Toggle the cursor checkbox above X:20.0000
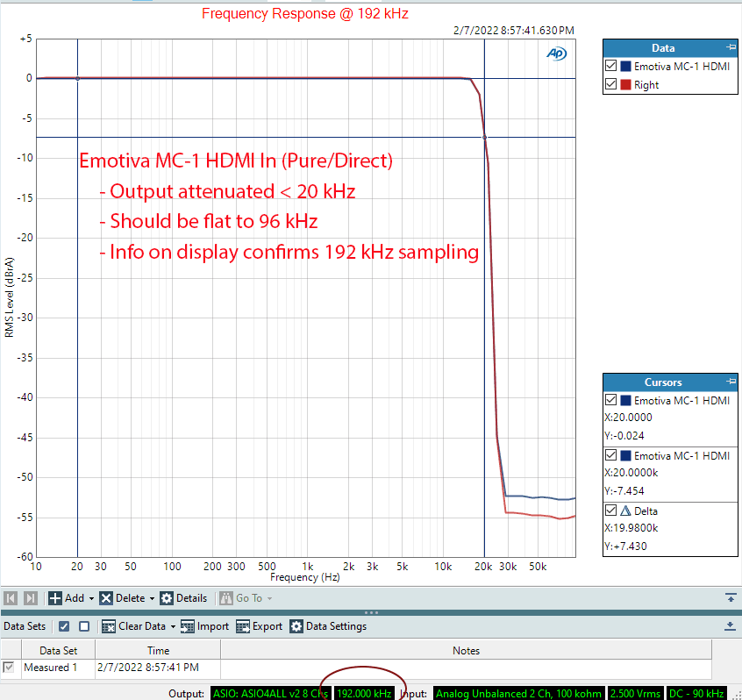The image size is (742, 700). point(611,400)
